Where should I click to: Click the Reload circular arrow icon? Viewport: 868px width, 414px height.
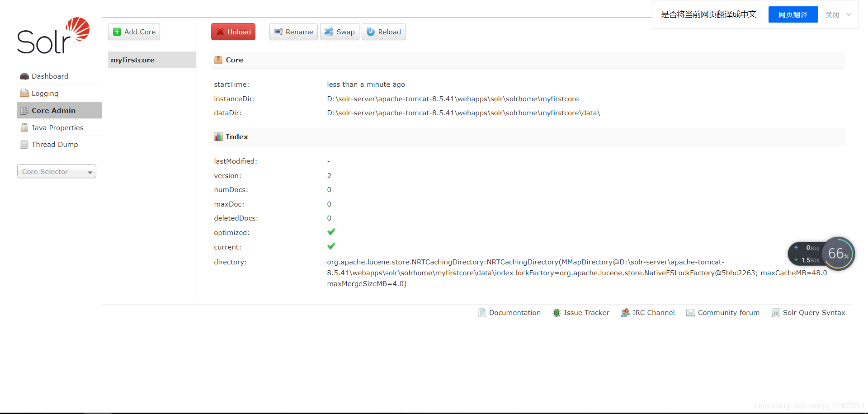point(371,32)
